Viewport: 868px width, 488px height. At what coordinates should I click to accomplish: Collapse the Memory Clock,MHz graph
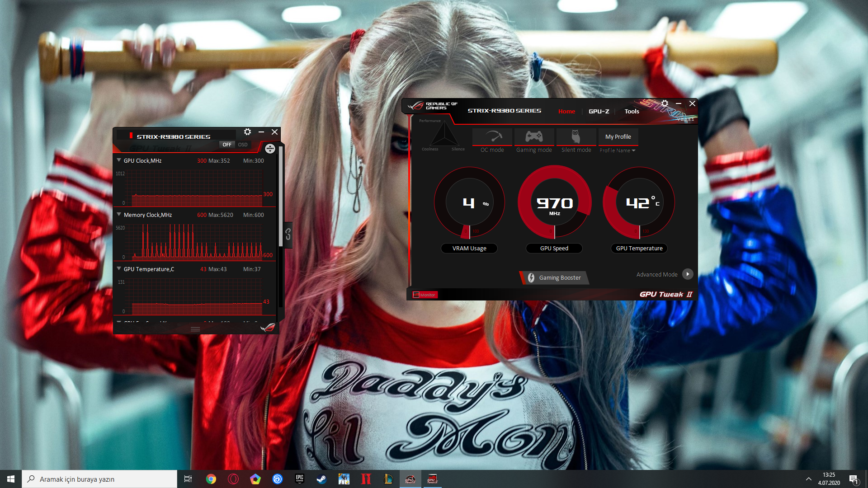pos(119,215)
